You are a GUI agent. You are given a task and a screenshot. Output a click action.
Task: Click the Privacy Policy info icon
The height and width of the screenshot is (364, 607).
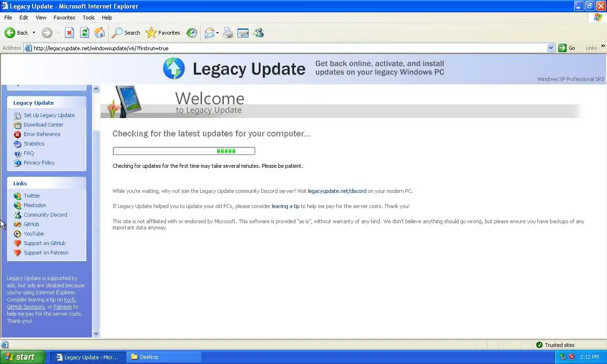point(18,163)
